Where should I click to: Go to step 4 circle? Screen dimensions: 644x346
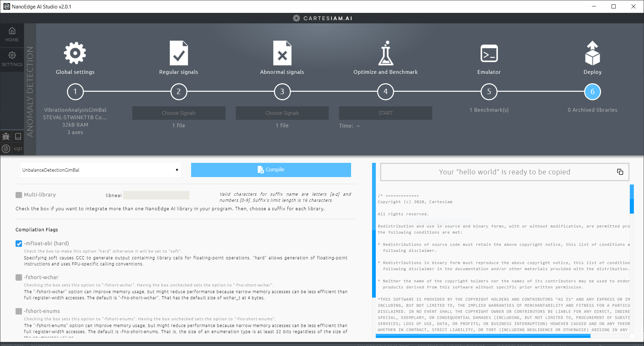[386, 92]
